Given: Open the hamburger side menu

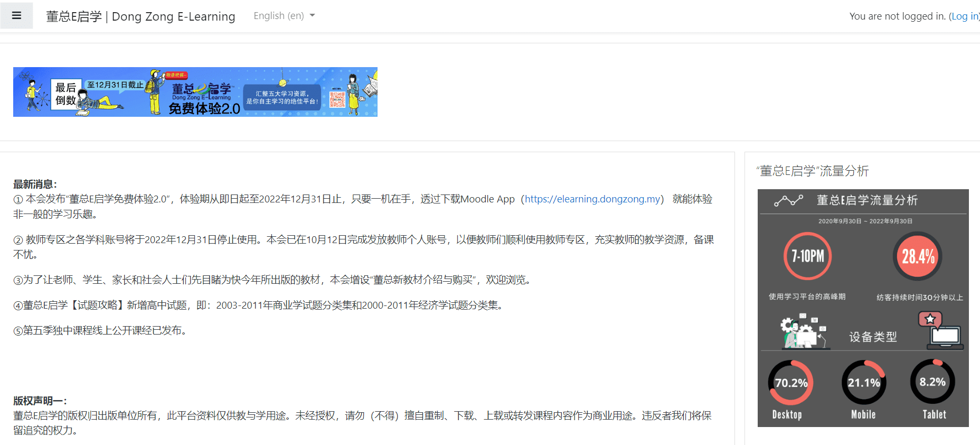Looking at the screenshot, I should pos(16,16).
